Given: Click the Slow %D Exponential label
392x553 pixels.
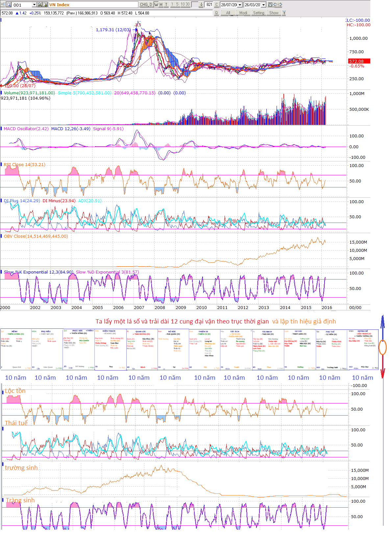Looking at the screenshot, I should (x=108, y=272).
